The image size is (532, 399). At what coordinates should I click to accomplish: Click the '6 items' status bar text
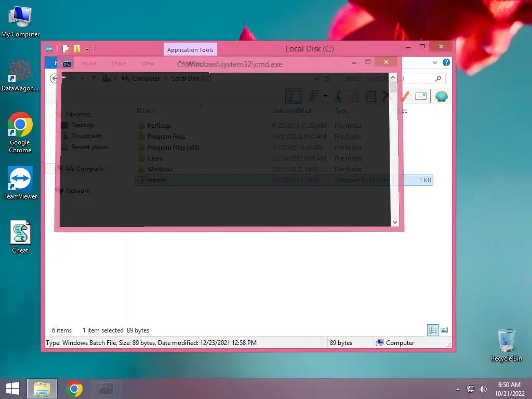click(62, 330)
